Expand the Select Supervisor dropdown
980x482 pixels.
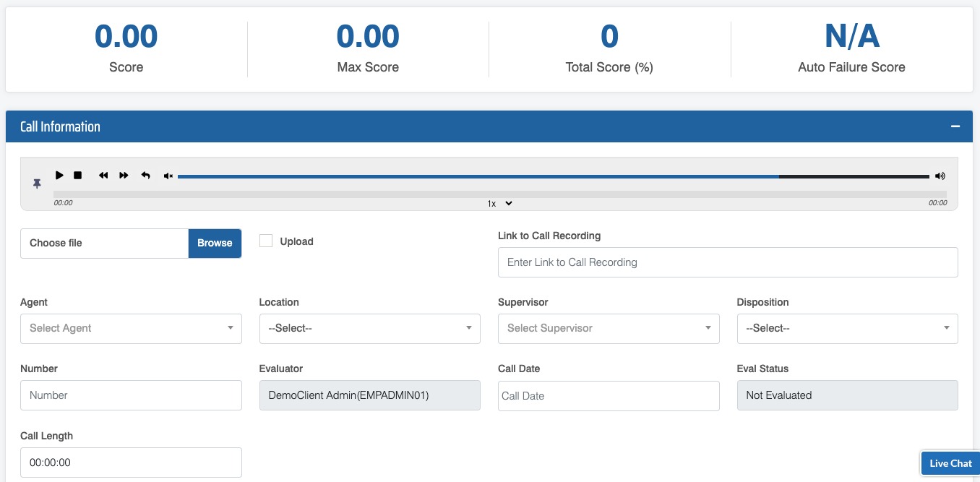click(609, 328)
